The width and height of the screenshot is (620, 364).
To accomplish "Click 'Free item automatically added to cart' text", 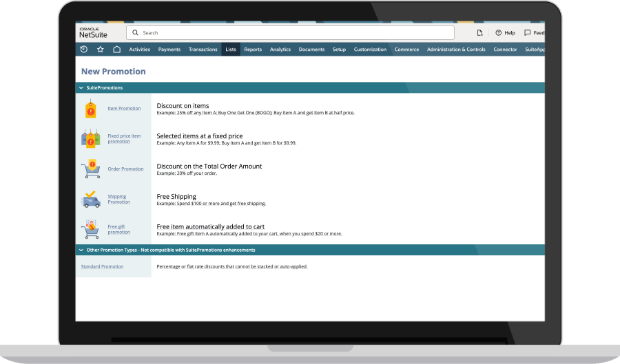I will (x=210, y=226).
